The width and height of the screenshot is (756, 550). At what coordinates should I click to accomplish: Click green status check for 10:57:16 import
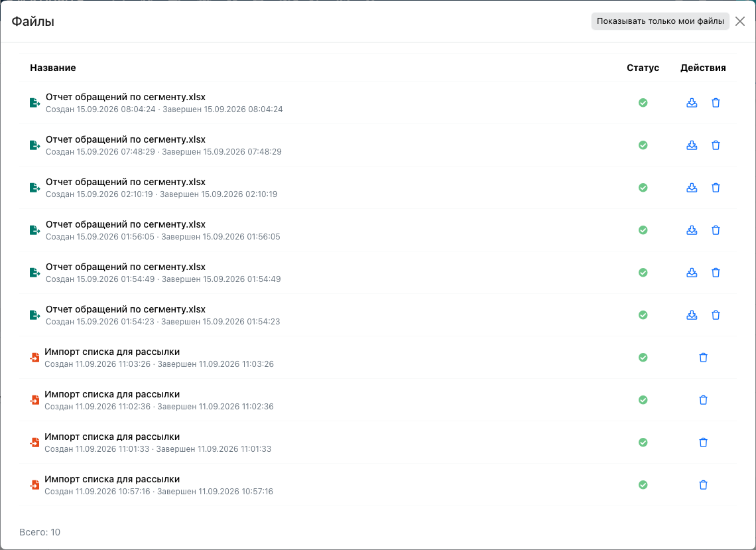(x=643, y=485)
